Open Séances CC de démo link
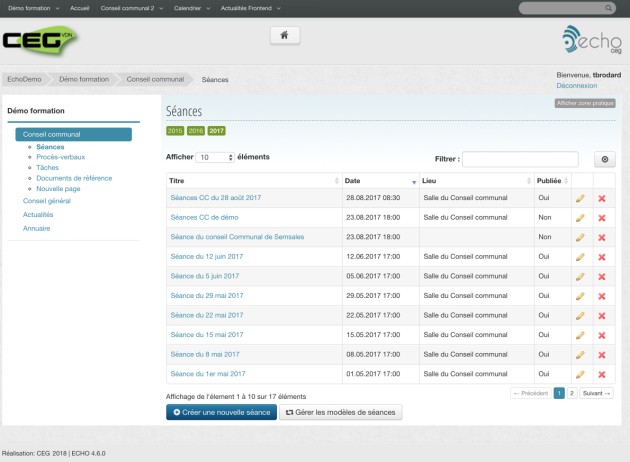The width and height of the screenshot is (630, 462). 204,217
